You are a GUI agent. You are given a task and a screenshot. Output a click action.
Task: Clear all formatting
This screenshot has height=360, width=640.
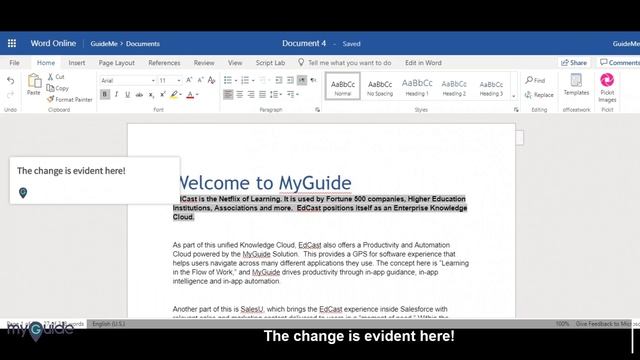tap(211, 80)
